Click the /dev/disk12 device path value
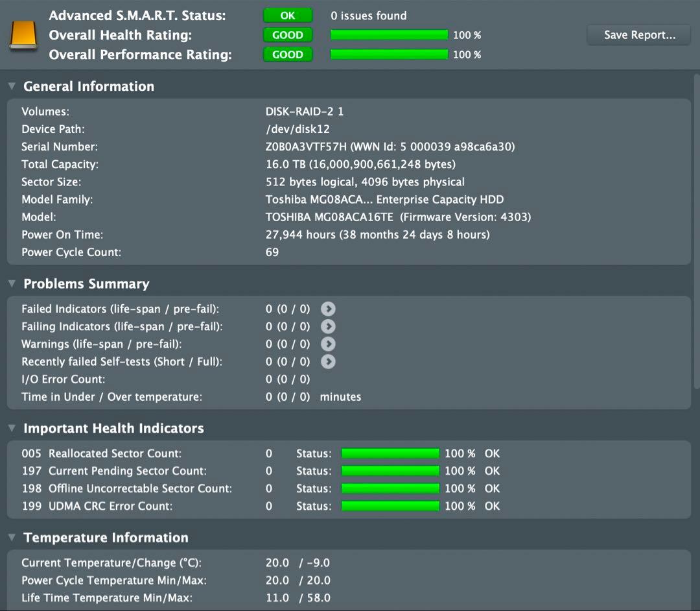 297,129
